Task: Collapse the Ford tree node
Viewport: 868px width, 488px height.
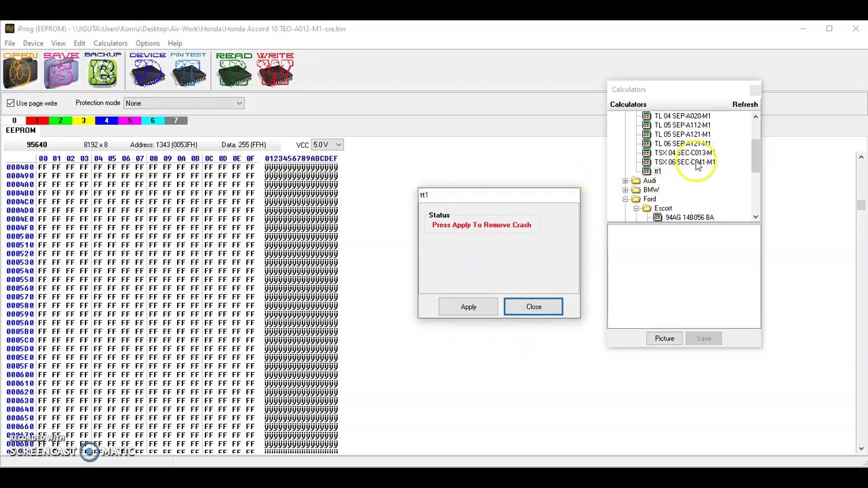Action: pos(625,199)
